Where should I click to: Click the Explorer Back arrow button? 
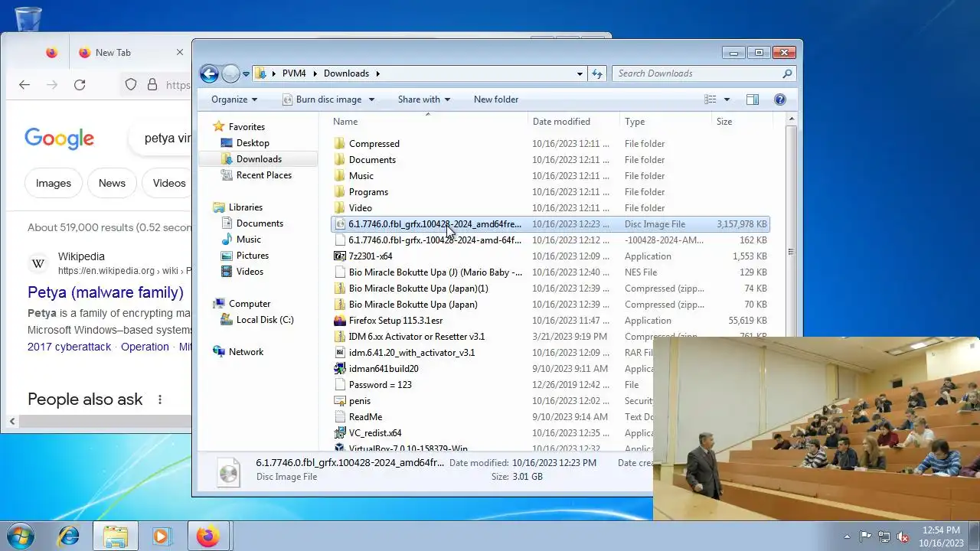coord(209,73)
